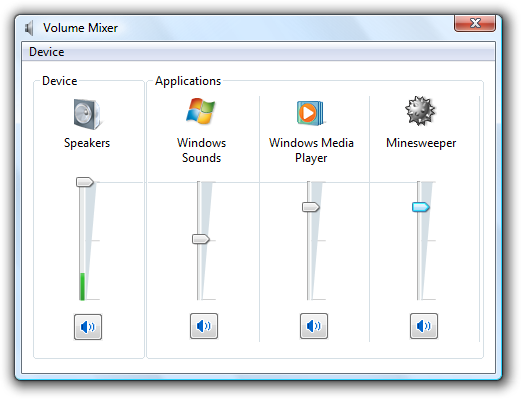Mute Windows Sounds

coord(204,326)
